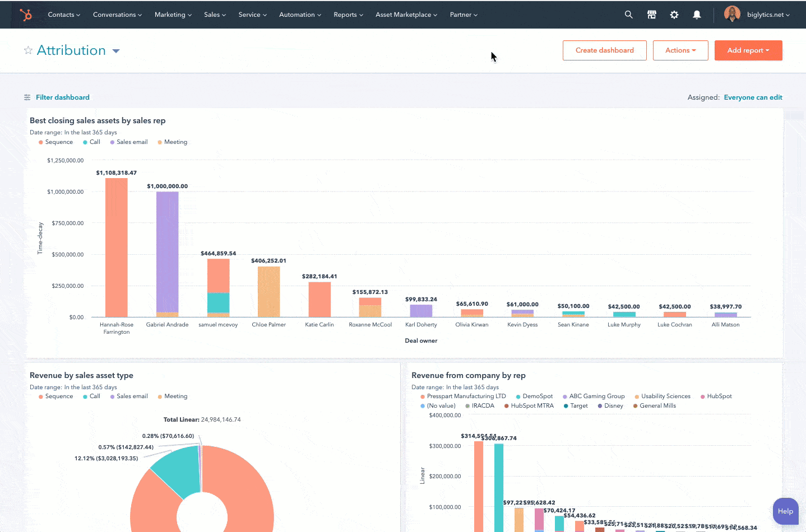Viewport: 806px width, 532px height.
Task: Click the $1,108,318.47 bar value label
Action: (x=116, y=173)
